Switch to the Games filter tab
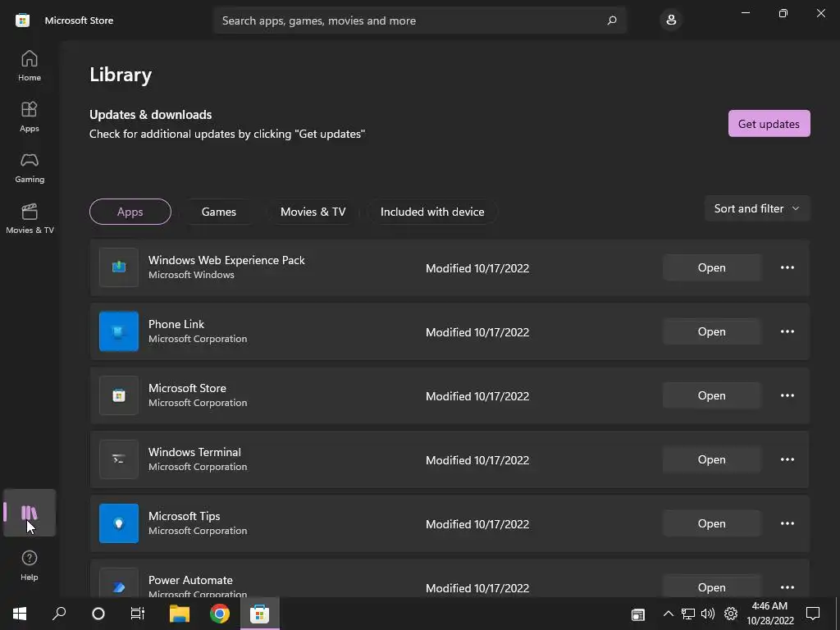 click(218, 212)
